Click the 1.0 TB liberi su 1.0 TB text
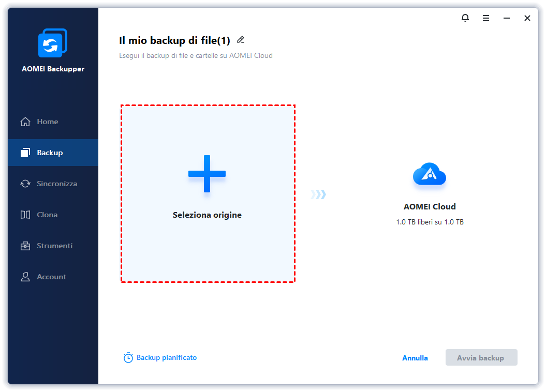This screenshot has height=392, width=546. click(430, 222)
